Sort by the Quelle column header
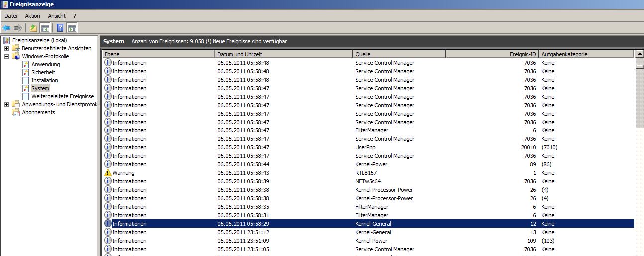 (x=399, y=54)
